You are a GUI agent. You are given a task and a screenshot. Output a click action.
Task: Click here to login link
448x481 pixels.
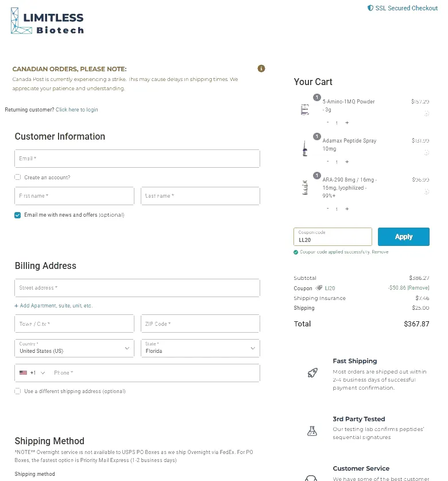coord(76,110)
